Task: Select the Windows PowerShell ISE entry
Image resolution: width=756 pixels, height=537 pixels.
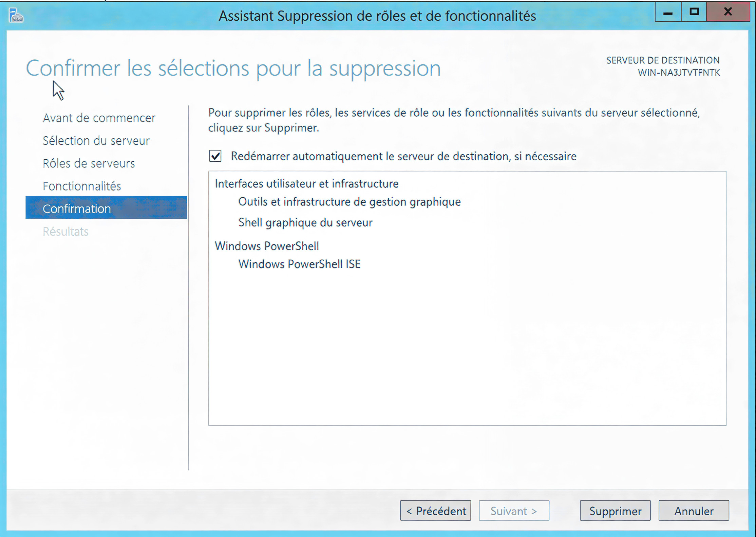Action: [299, 264]
